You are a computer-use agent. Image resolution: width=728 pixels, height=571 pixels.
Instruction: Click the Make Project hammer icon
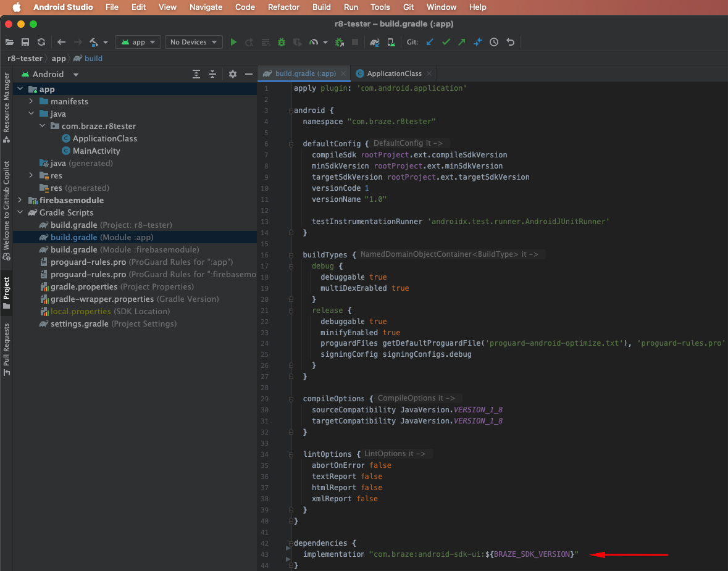pyautogui.click(x=94, y=42)
